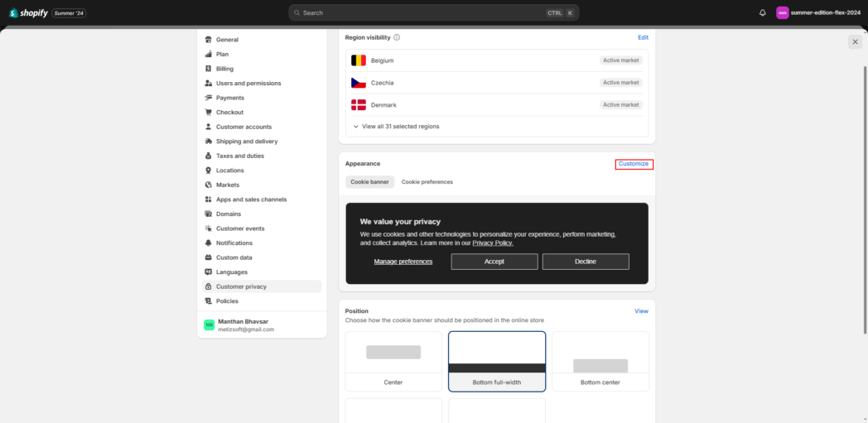Click the Billing dollar icon
The image size is (868, 423).
click(x=208, y=69)
